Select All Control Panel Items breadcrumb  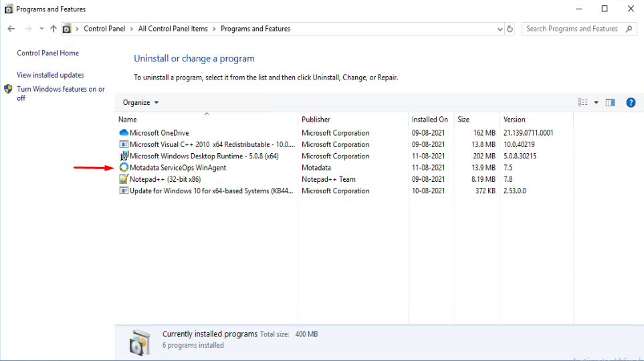(x=173, y=29)
